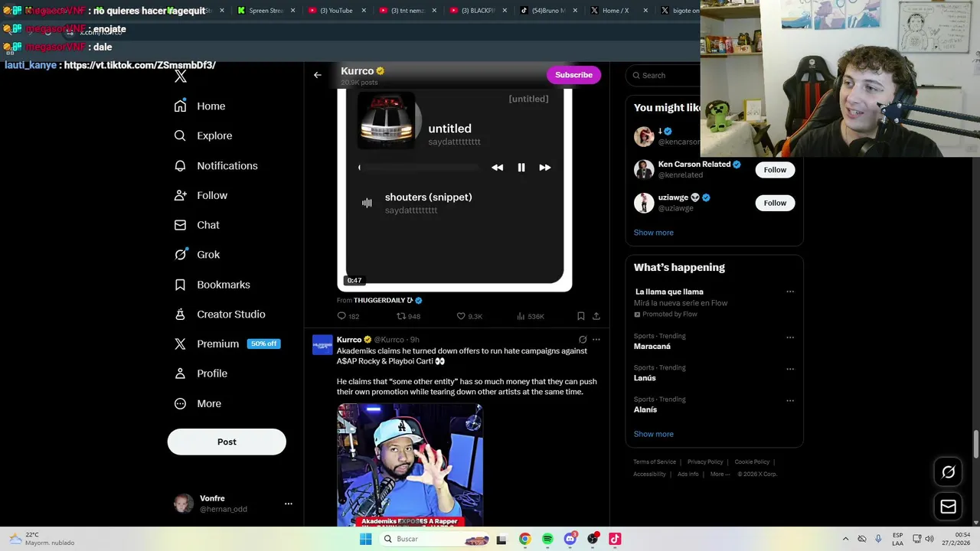Expand the footer More menu
980x551 pixels.
(720, 474)
